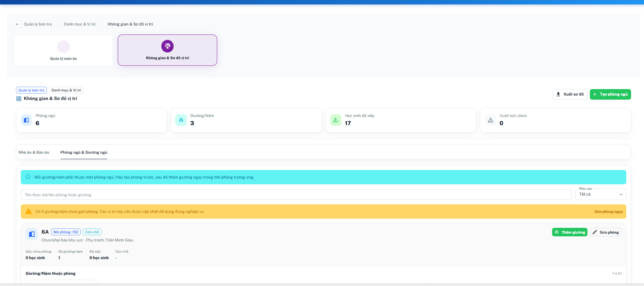Open the Khu vực dropdown
Image resolution: width=644 pixels, height=286 pixels.
click(600, 194)
